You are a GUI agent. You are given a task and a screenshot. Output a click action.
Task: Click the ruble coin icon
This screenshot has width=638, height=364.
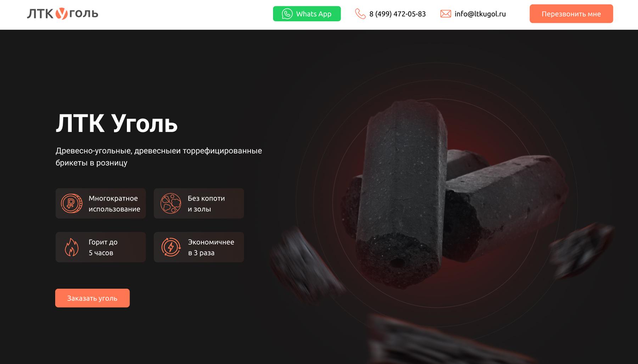[x=72, y=203]
